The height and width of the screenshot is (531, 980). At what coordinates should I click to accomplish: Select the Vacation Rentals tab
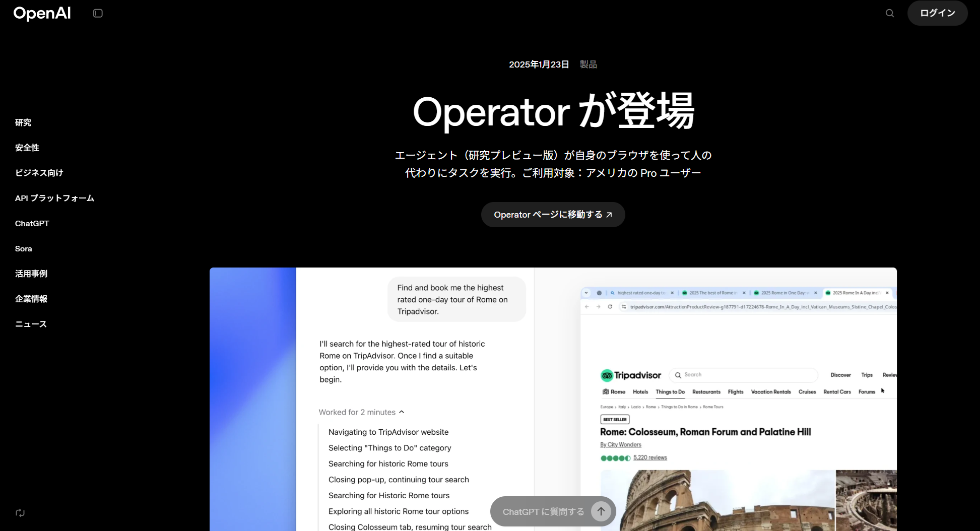[771, 392]
